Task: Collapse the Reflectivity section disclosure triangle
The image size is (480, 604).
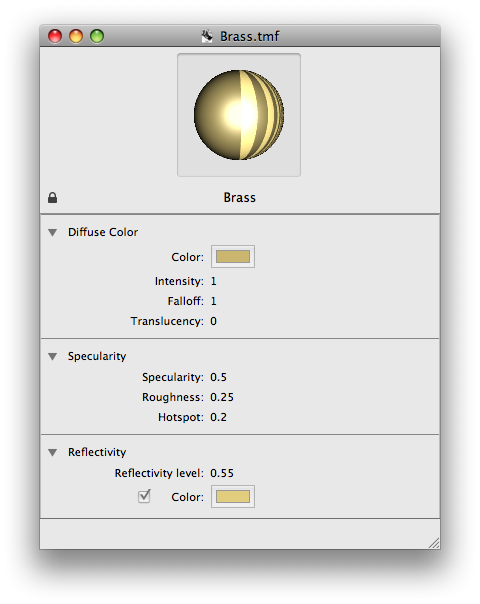Action: [x=53, y=452]
